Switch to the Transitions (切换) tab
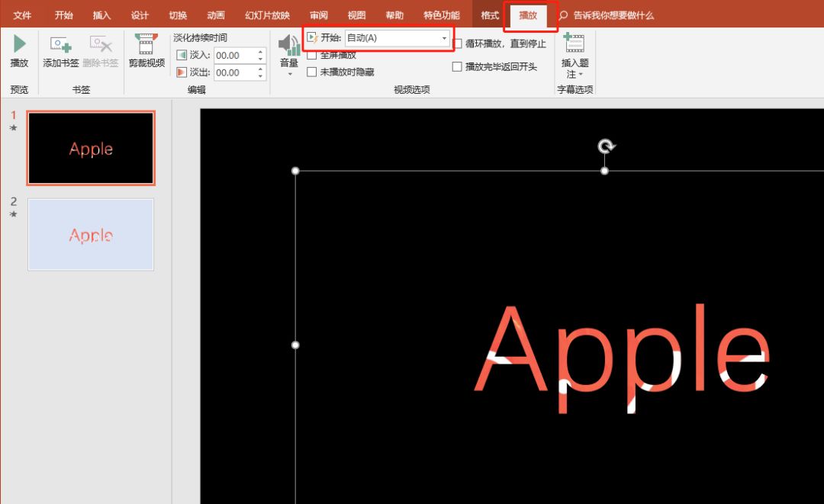824x504 pixels. click(x=178, y=15)
